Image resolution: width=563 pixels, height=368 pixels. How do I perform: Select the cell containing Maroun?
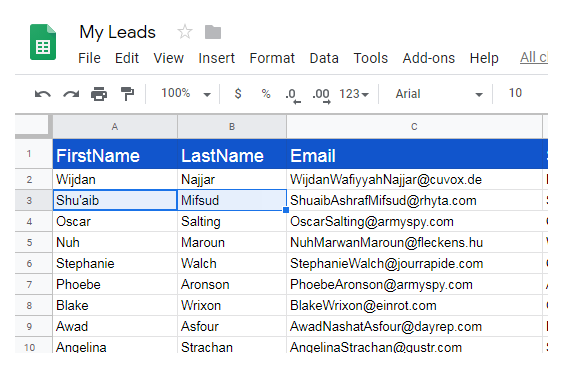(x=232, y=242)
